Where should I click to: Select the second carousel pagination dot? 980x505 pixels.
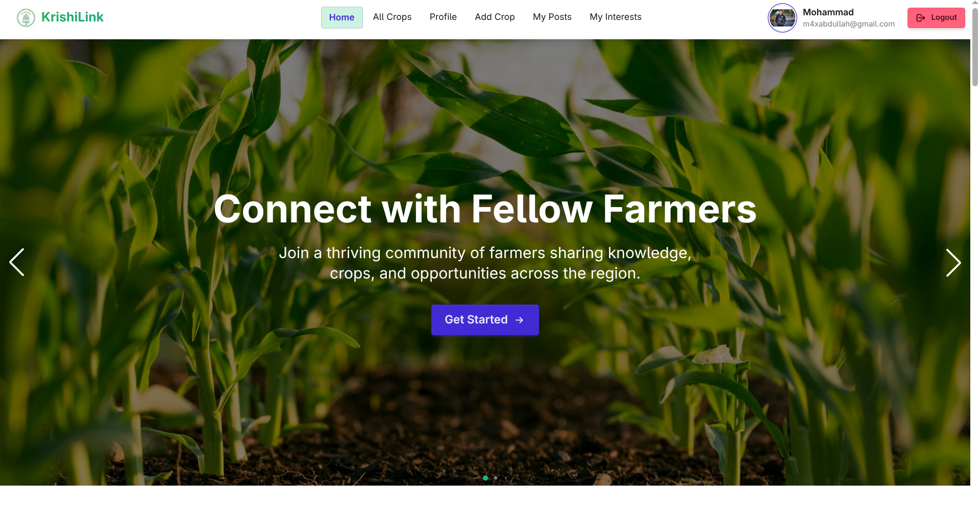496,478
